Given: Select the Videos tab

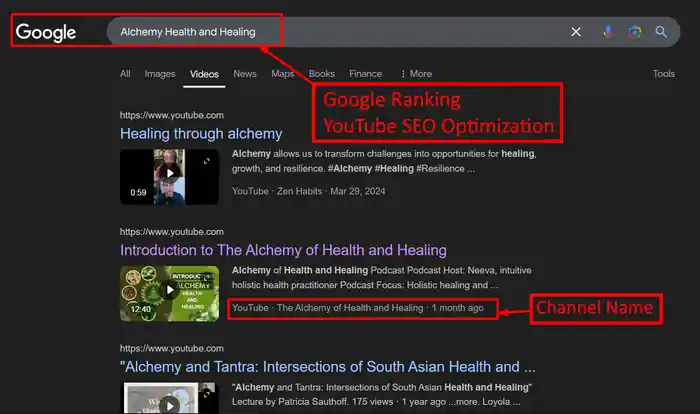Looking at the screenshot, I should tap(204, 74).
